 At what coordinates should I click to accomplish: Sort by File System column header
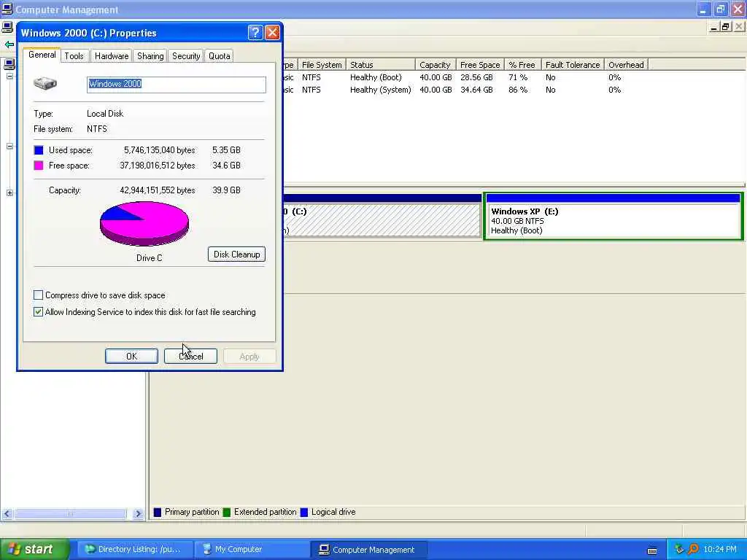pos(322,65)
